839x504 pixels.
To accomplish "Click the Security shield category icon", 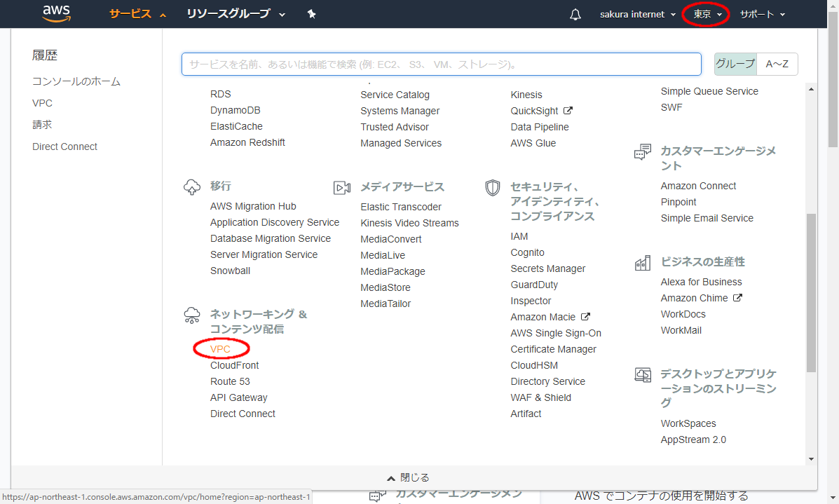I will 493,188.
